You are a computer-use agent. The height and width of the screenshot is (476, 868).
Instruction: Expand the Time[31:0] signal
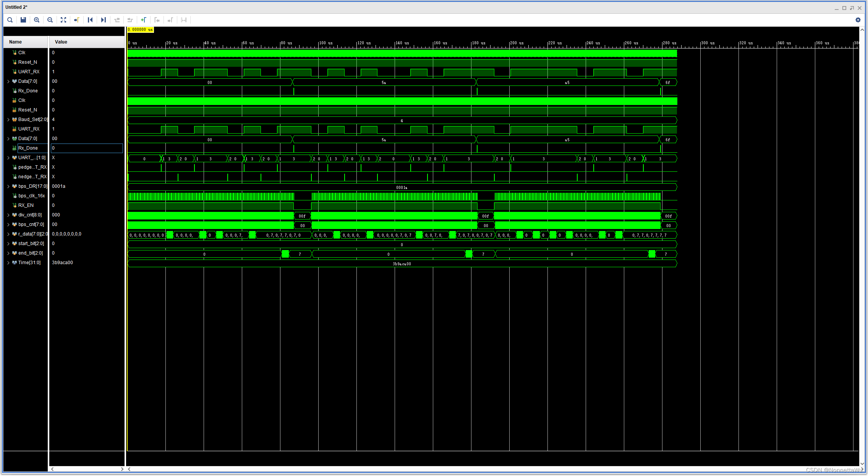pyautogui.click(x=8, y=263)
